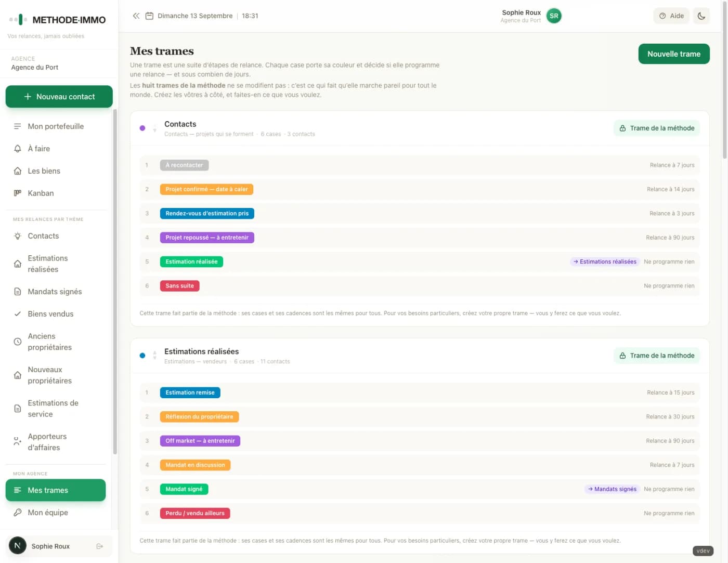Click the "Mandat en discussion" stage chip

coord(196,465)
